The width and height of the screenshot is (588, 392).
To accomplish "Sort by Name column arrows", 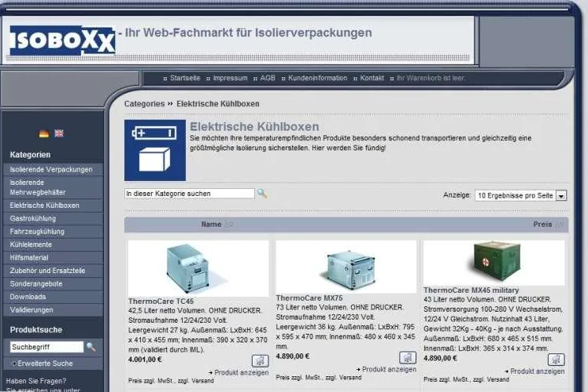I will (229, 224).
